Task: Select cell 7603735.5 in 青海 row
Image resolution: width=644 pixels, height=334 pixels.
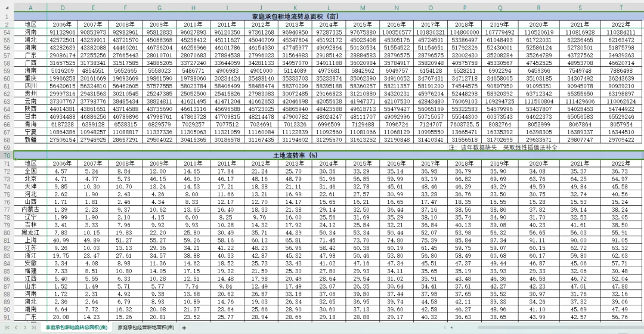Action: click(464, 125)
